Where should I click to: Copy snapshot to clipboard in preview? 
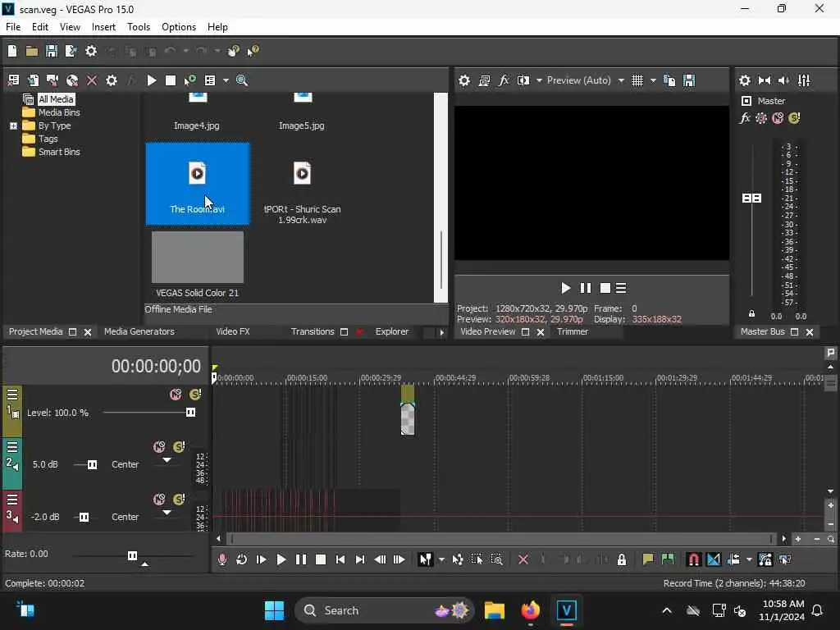point(669,80)
